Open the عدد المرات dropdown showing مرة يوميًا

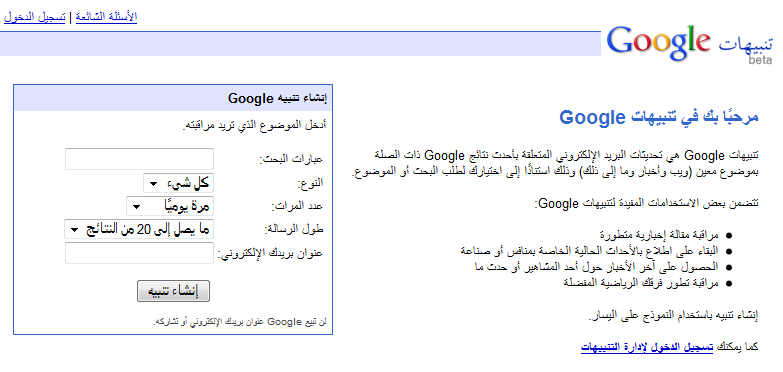click(x=170, y=206)
